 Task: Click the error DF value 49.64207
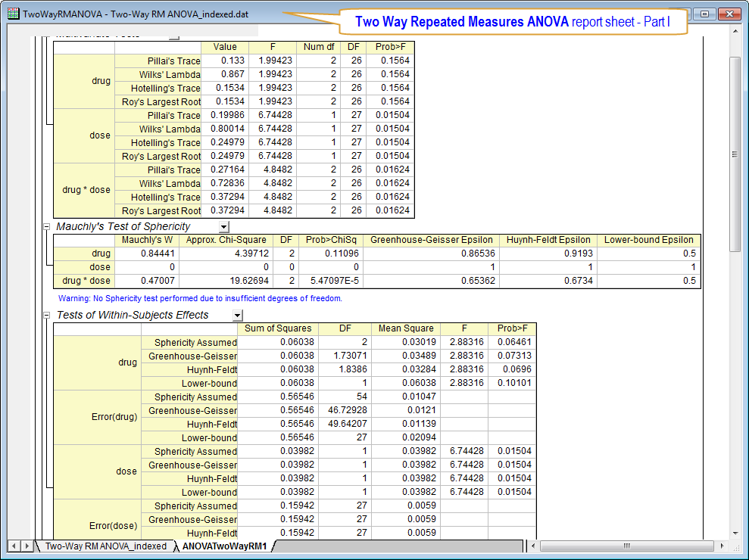point(348,424)
